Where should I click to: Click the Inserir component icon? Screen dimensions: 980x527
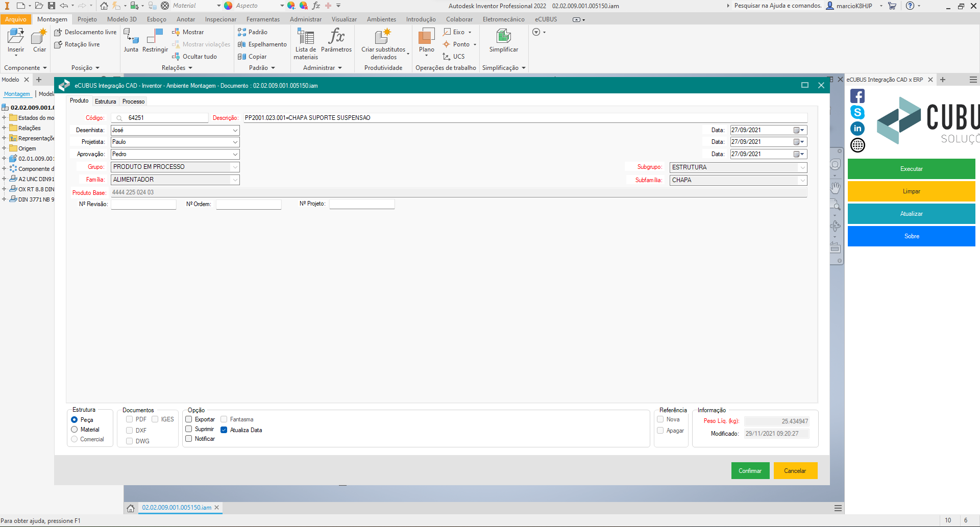tap(15, 41)
